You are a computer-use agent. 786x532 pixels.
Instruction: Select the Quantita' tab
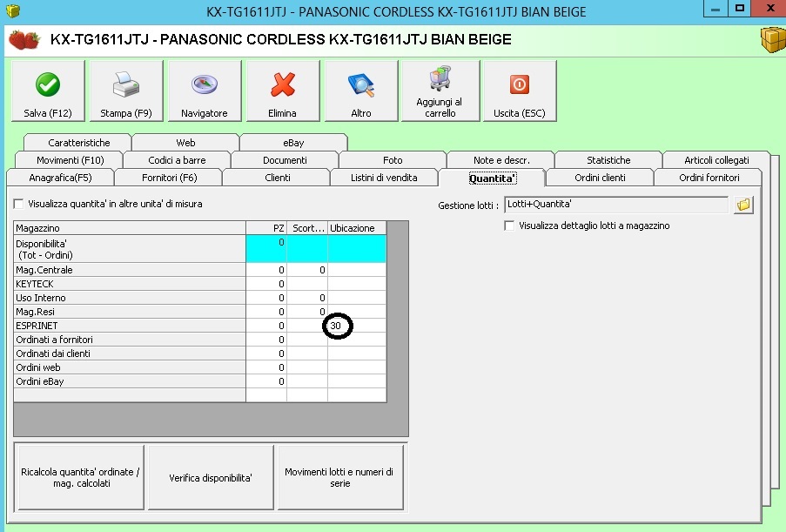pos(492,178)
